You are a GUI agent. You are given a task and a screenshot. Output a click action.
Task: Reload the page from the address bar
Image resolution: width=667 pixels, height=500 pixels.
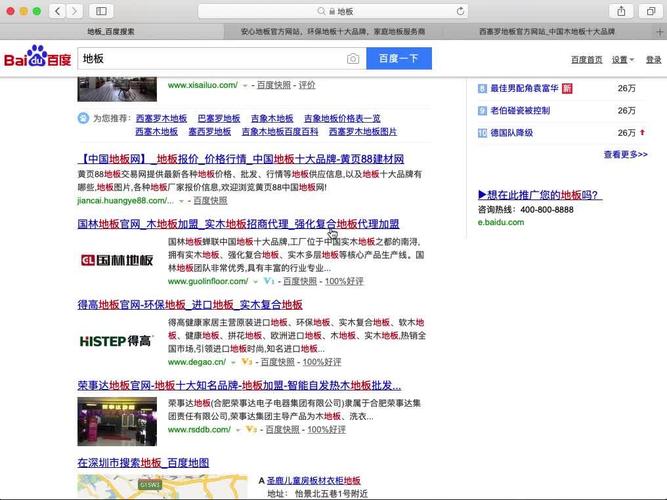pos(460,11)
